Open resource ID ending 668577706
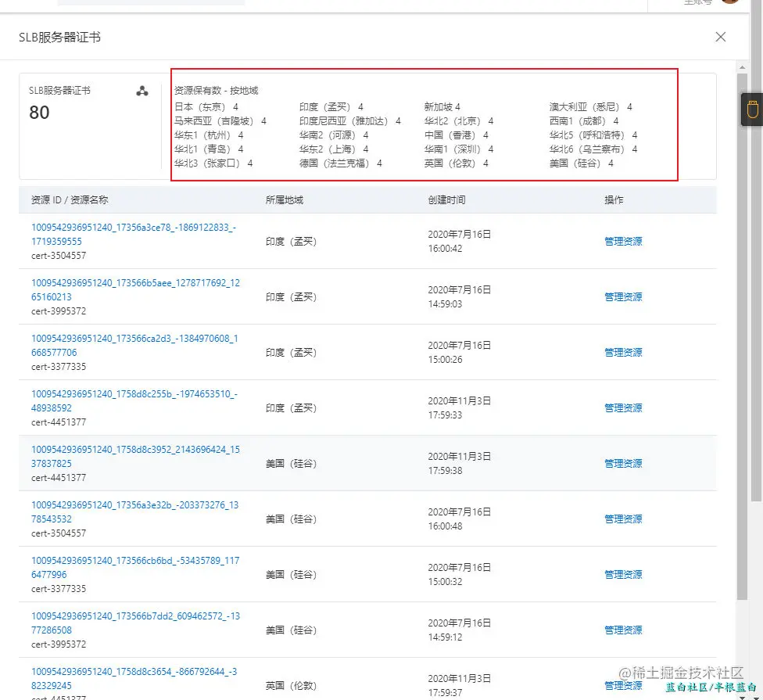This screenshot has width=763, height=700. [x=134, y=345]
